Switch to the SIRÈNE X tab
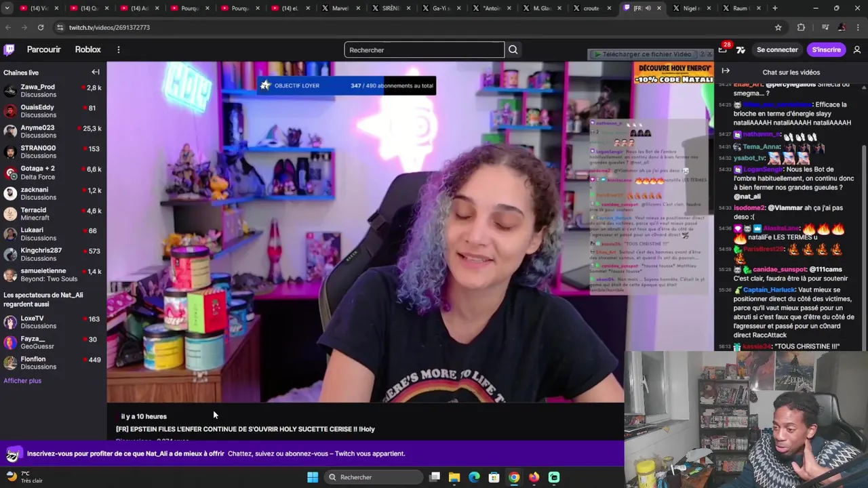Screen dimensions: 868x488 391,8
